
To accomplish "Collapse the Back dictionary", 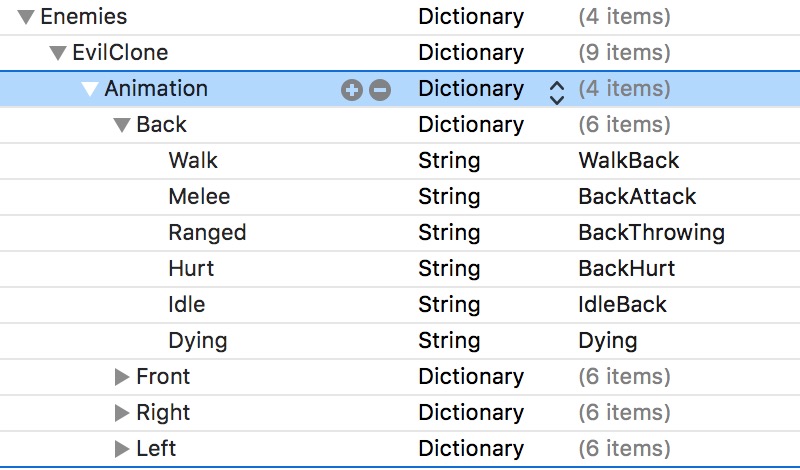I will [122, 125].
